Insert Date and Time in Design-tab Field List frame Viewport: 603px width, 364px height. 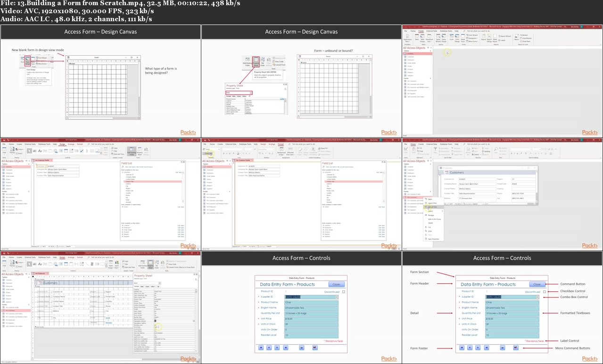tap(118, 154)
